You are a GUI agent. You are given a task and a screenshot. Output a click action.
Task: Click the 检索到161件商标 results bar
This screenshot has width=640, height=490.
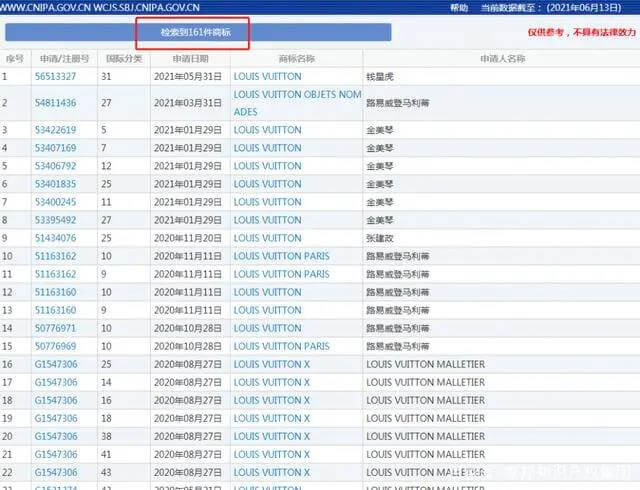pyautogui.click(x=198, y=32)
